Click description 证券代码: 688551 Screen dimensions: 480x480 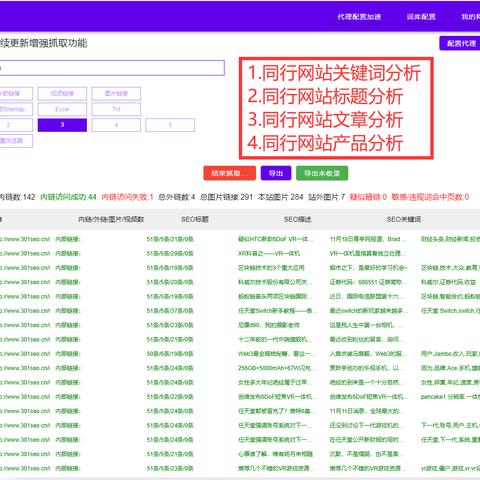click(x=368, y=282)
